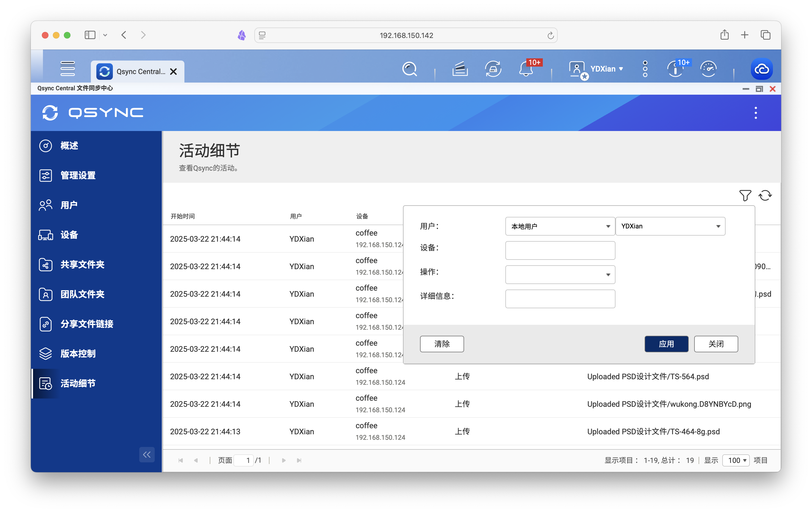The image size is (812, 513).
Task: Reload the page in the address bar
Action: [x=550, y=36]
